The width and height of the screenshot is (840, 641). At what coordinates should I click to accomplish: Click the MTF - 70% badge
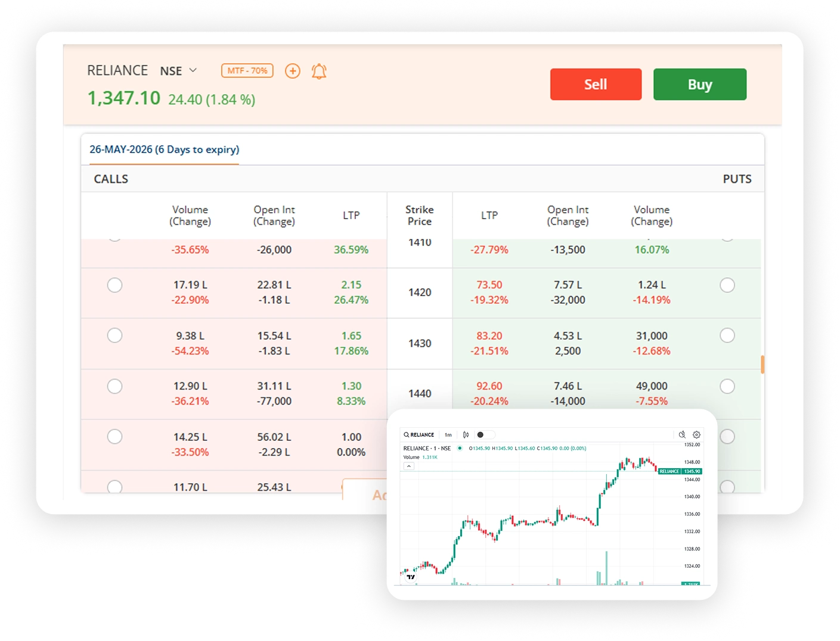pos(247,71)
